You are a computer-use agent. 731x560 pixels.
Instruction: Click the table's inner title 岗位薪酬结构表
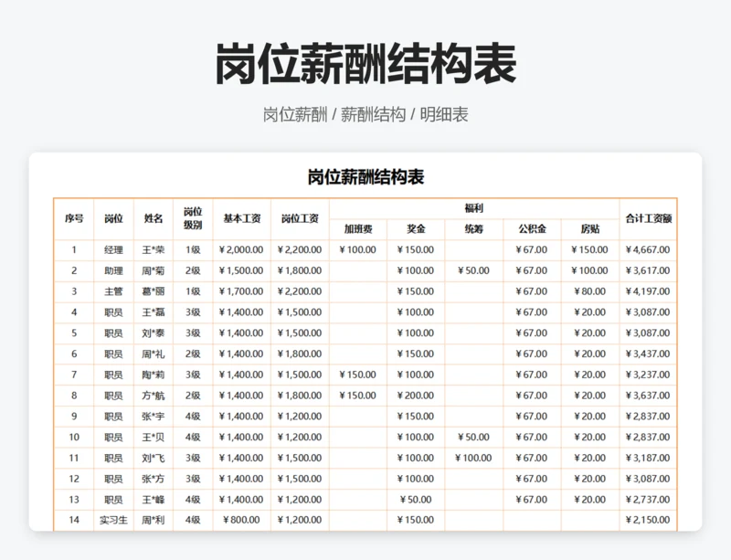(x=365, y=177)
